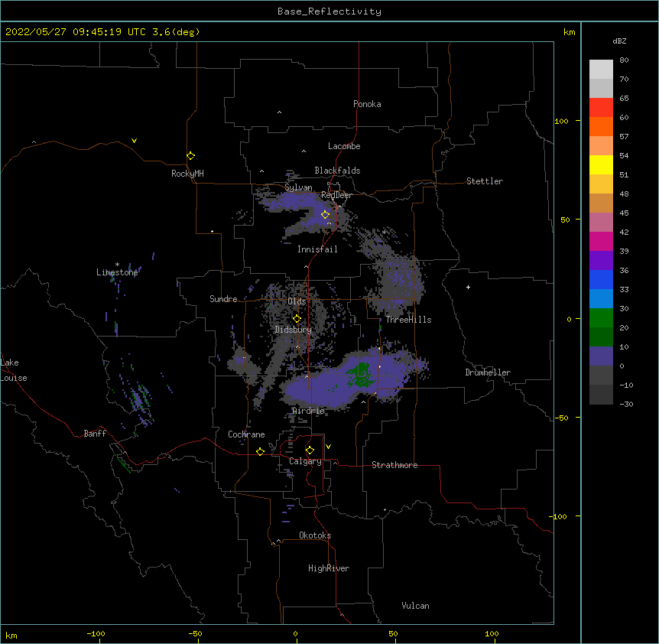Click the yellow diamond marker between Olds and Didsbury
Viewport: 659px width, 644px height.
(297, 319)
